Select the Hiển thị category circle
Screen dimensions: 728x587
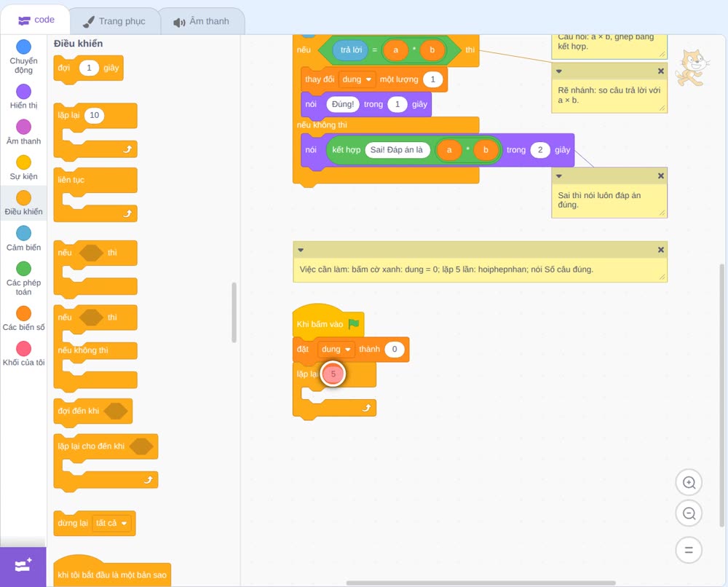click(x=24, y=92)
